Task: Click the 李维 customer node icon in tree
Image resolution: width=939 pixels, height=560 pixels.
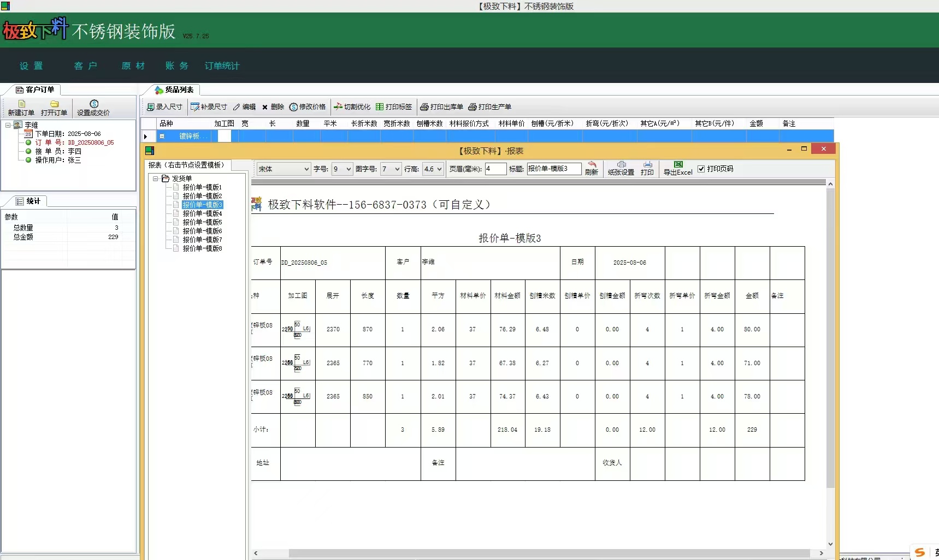Action: [17, 125]
